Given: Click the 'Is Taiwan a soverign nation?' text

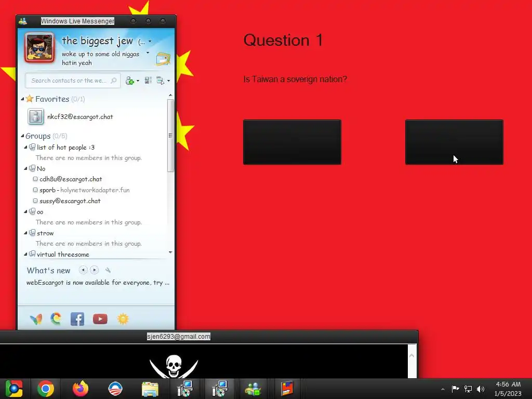Looking at the screenshot, I should [295, 79].
